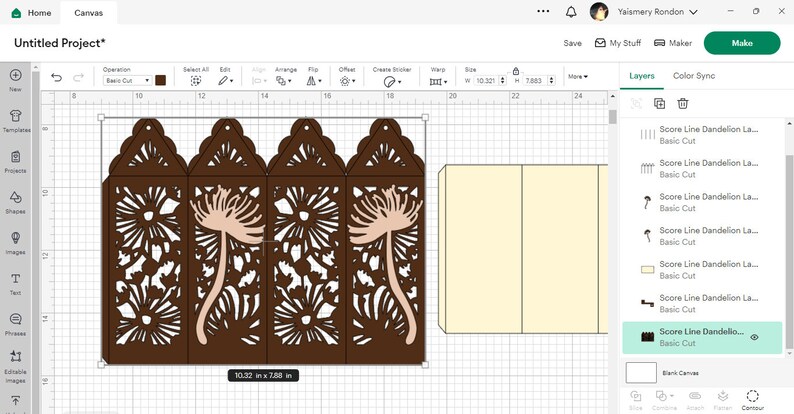Open the notifications bell
This screenshot has height=414, width=794.
coord(571,12)
